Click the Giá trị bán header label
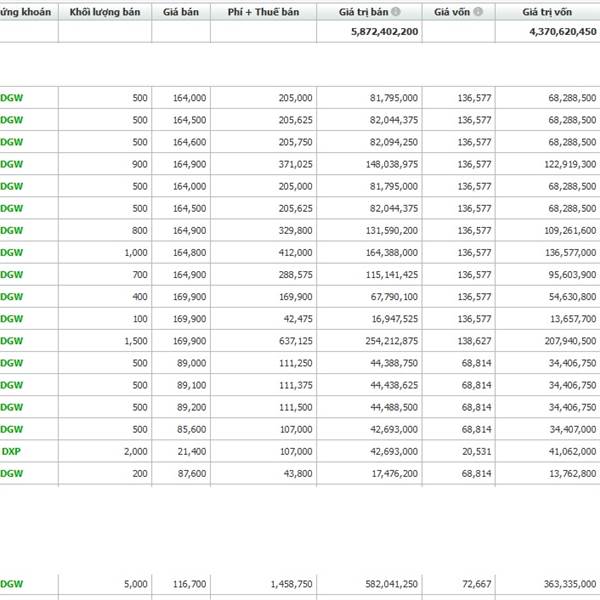 [x=363, y=12]
